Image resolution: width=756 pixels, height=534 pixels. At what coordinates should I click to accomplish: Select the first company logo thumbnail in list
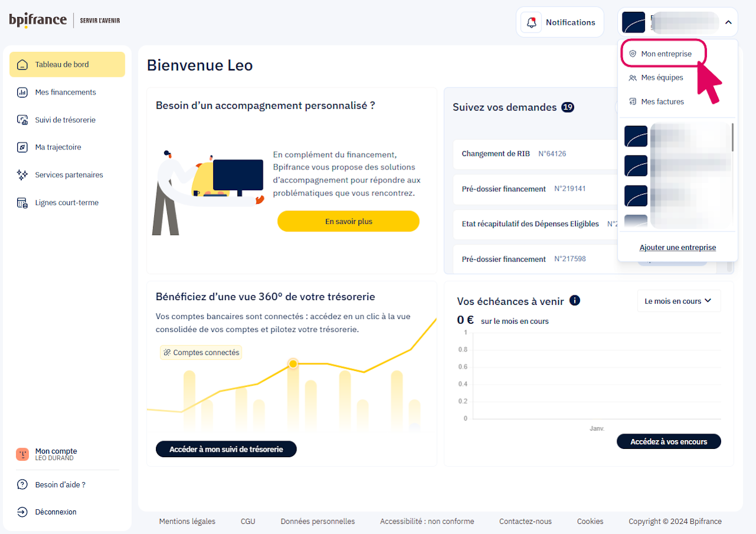point(636,136)
